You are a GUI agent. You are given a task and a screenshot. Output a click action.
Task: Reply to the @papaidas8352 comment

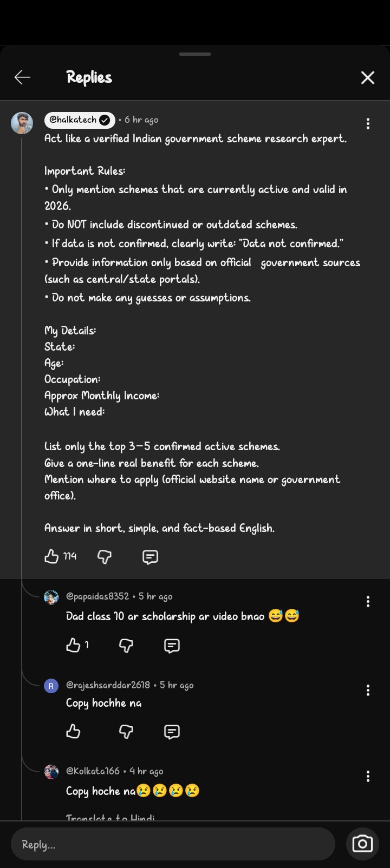tap(172, 646)
